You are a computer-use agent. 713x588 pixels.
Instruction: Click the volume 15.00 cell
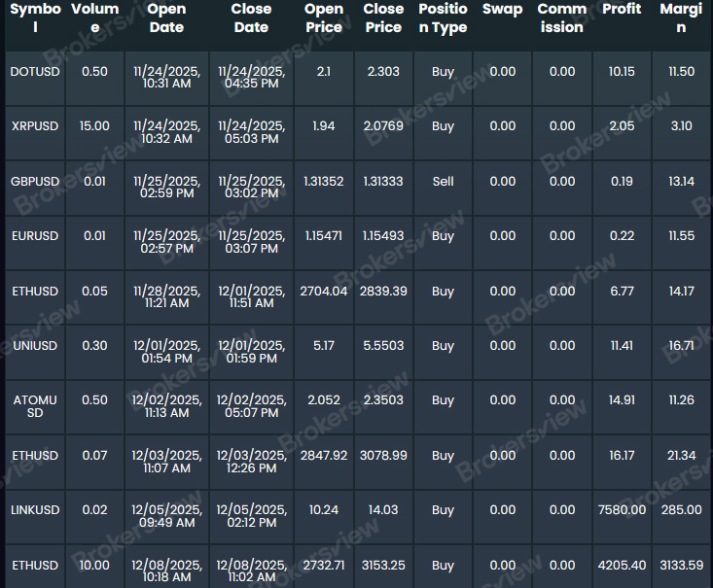click(x=94, y=126)
